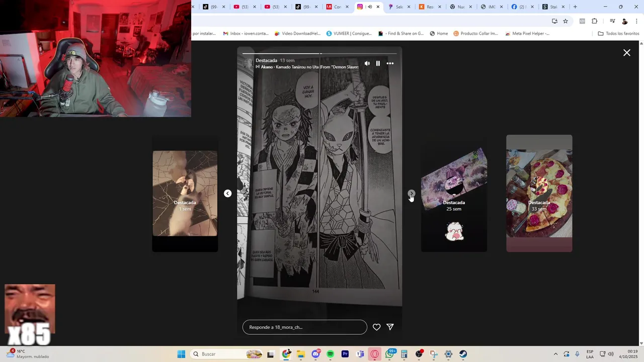Open Calculator from the taskbar
The image size is (644, 362).
(x=404, y=354)
